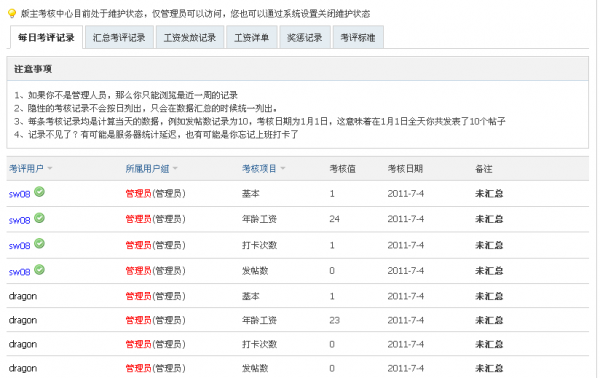
Task: Click the 注意事项 section heading
Action: click(x=33, y=69)
